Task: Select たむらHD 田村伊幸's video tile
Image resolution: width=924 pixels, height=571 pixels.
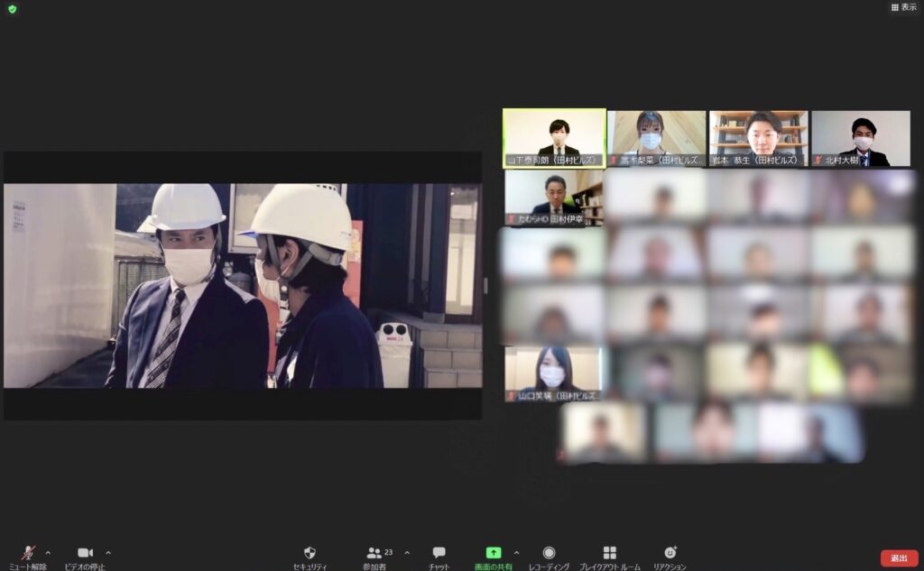Action: 553,200
